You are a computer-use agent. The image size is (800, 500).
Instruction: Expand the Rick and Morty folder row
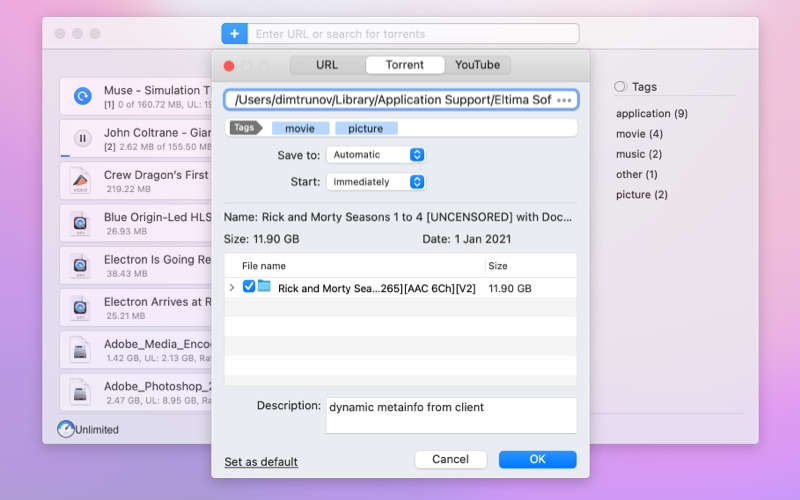pyautogui.click(x=232, y=288)
